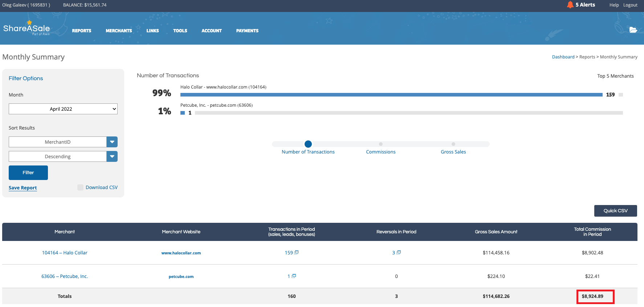This screenshot has height=307, width=644.
Task: Select the totals $114,682.26 gross sales
Action: 496,296
